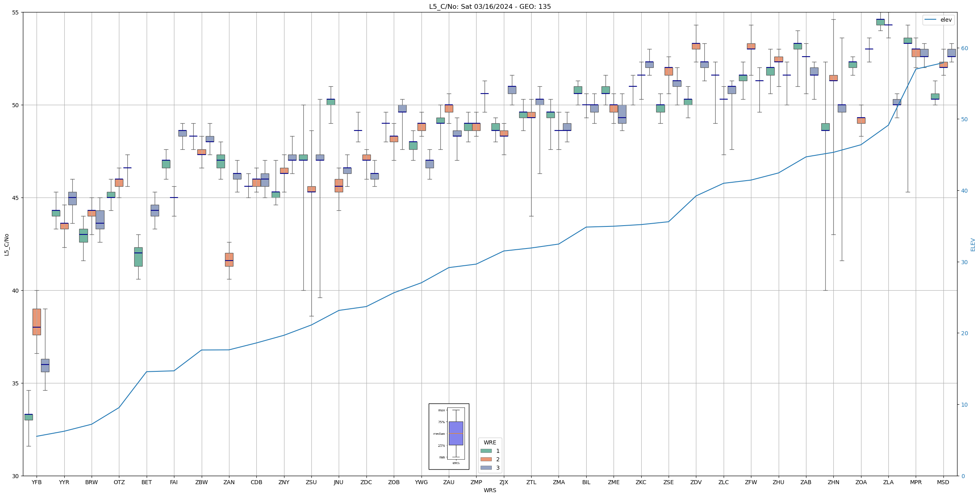Screen dimensions: 980x497
Task: Click the orange ZAN box near 41.5
Action: (229, 259)
